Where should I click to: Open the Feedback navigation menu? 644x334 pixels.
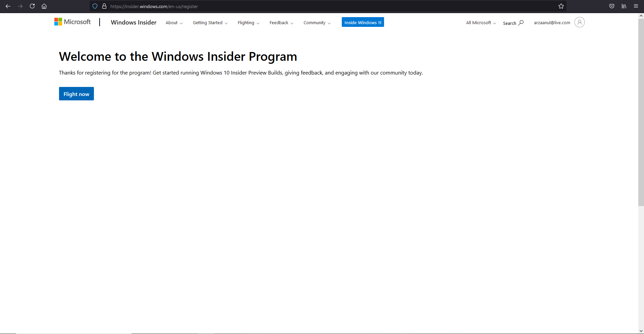[x=281, y=23]
